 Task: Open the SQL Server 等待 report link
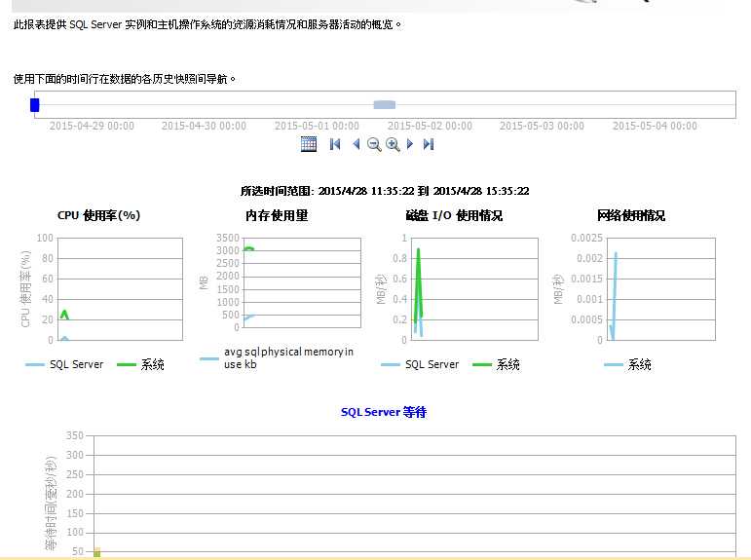point(384,412)
